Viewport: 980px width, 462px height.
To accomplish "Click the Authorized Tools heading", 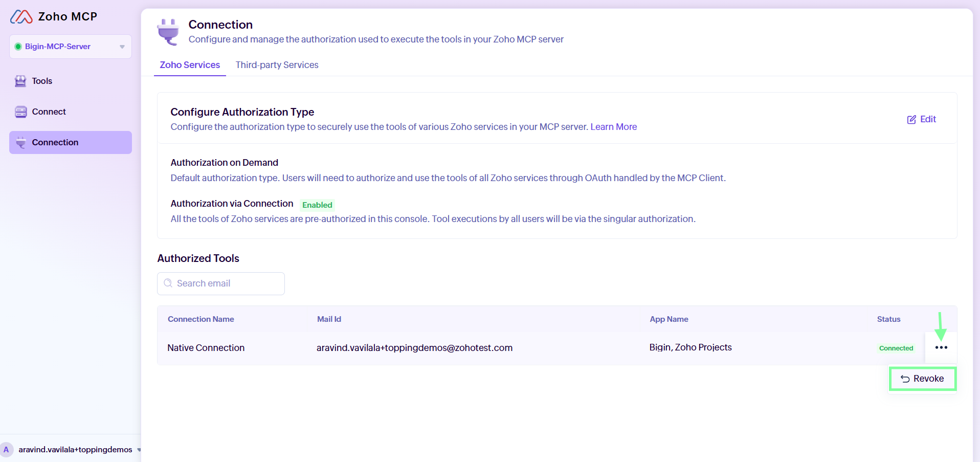I will point(198,258).
